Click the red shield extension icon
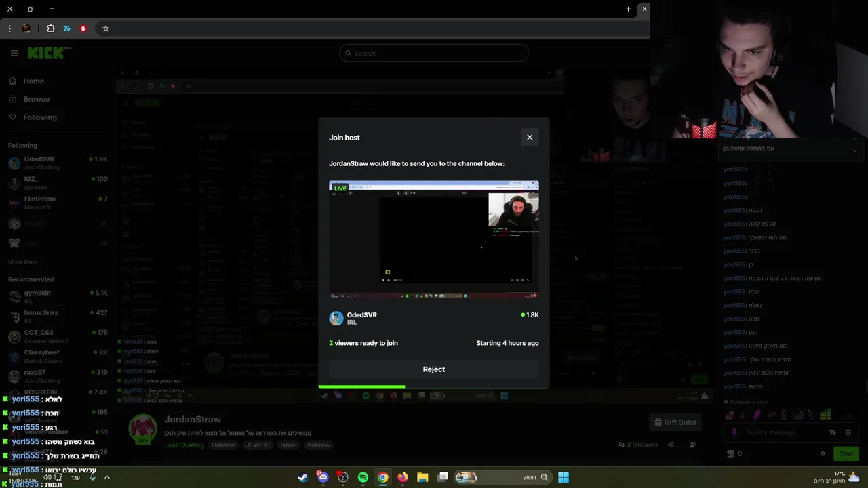This screenshot has width=868, height=488. point(83,28)
